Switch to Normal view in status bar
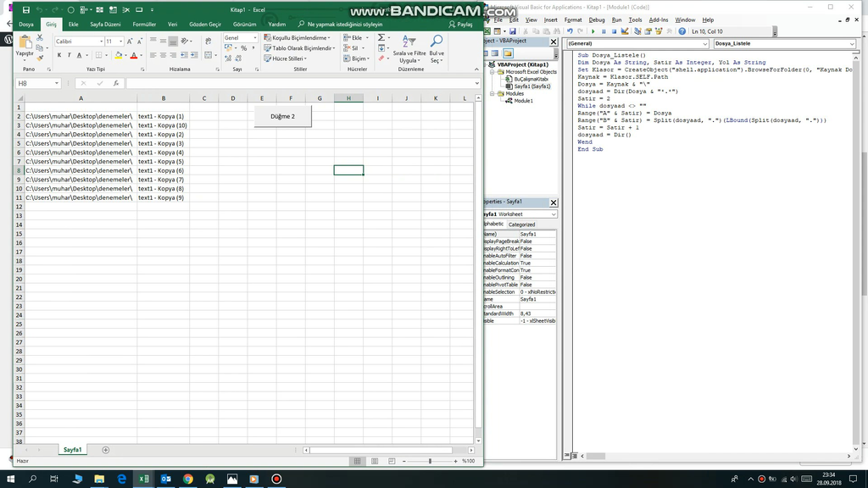This screenshot has height=488, width=868. click(x=357, y=461)
